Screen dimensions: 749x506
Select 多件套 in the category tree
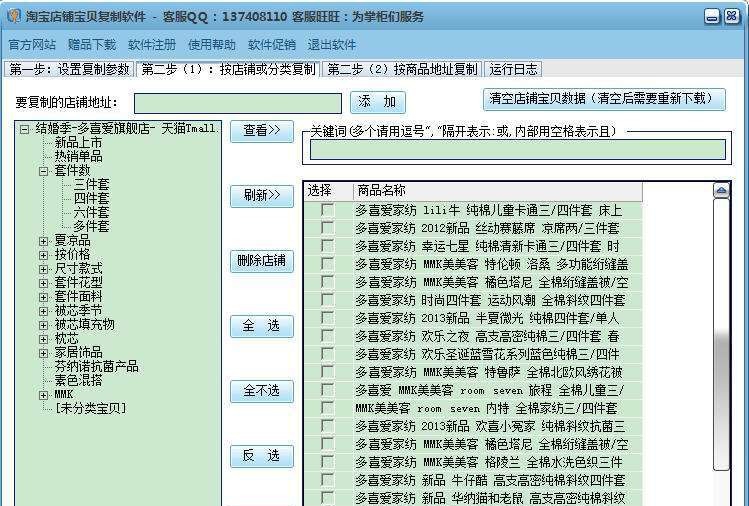(x=91, y=226)
